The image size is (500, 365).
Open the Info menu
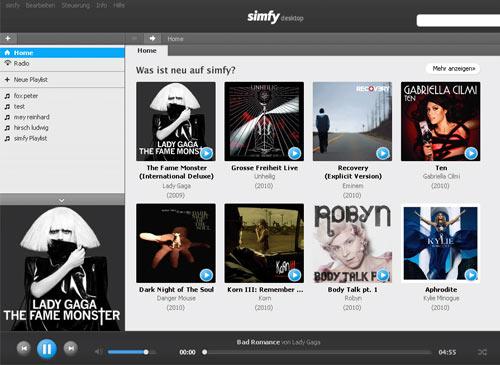[101, 5]
